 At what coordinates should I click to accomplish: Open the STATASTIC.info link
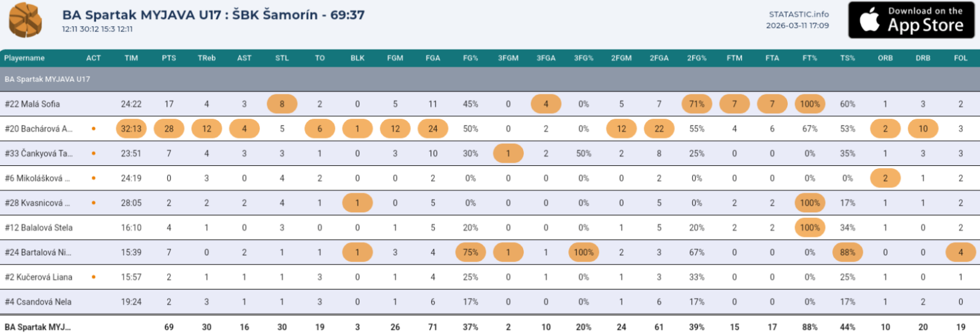coord(799,14)
